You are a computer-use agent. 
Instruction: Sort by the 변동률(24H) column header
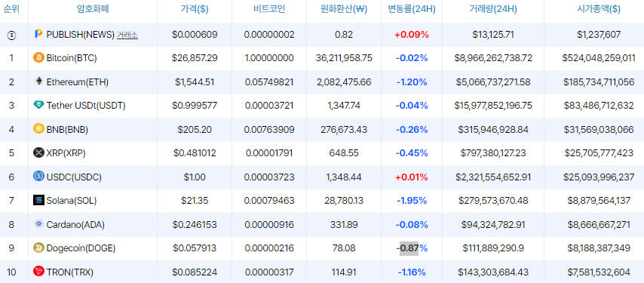412,8
